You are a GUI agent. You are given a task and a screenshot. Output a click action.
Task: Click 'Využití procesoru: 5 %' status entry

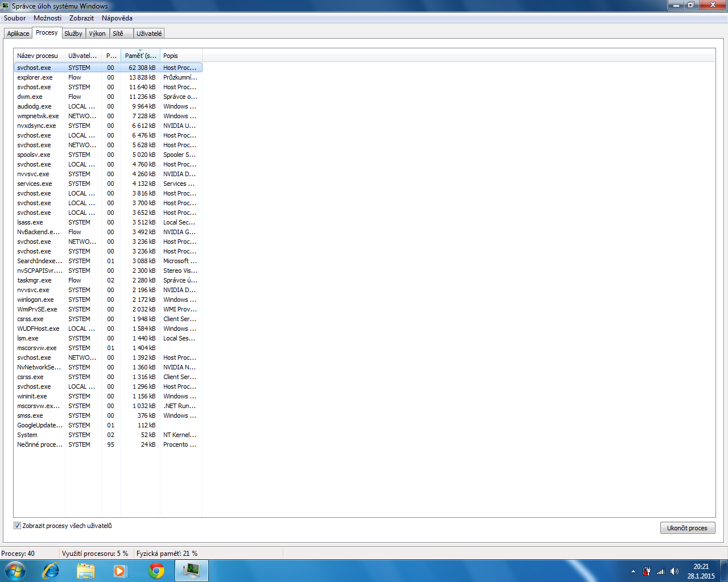click(95, 553)
